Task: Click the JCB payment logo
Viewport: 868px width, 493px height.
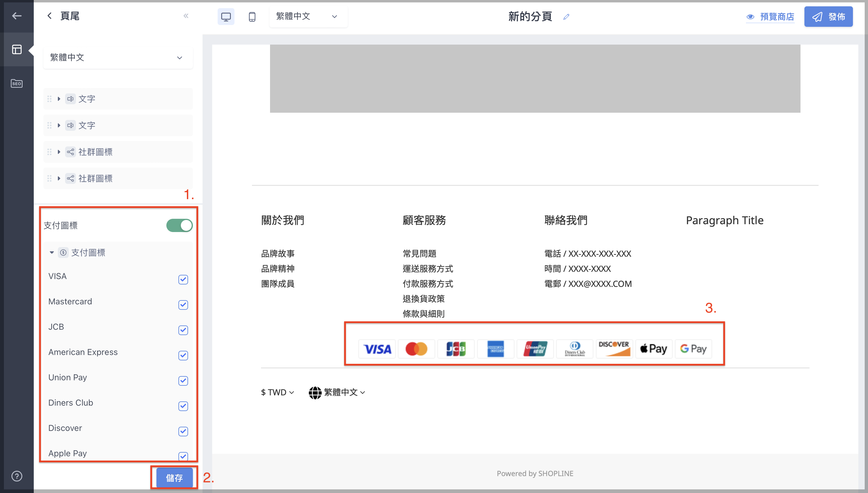Action: coord(456,349)
